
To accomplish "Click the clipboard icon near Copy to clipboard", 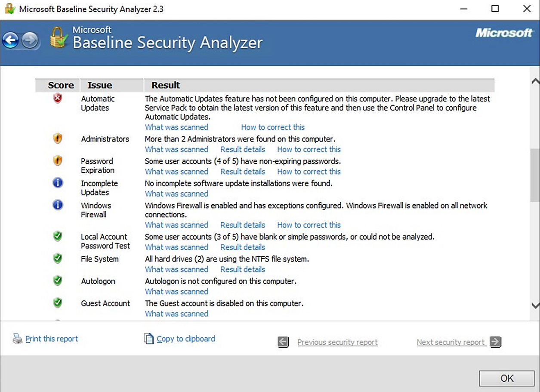I will [x=148, y=339].
